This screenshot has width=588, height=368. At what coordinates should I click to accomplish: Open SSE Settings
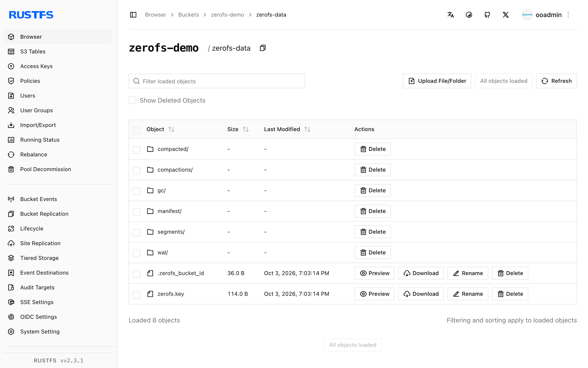tap(58, 302)
